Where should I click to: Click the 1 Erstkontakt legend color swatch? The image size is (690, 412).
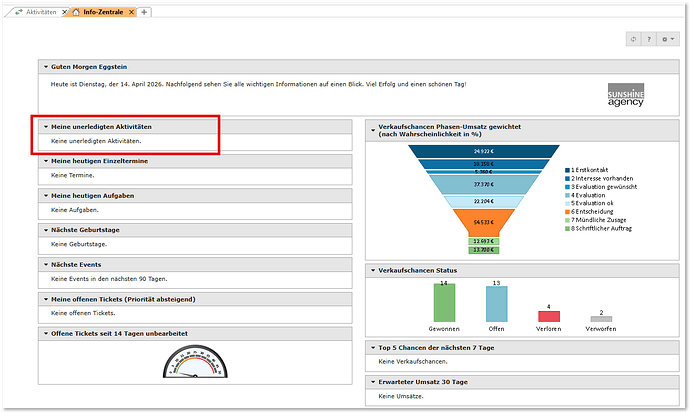(569, 171)
